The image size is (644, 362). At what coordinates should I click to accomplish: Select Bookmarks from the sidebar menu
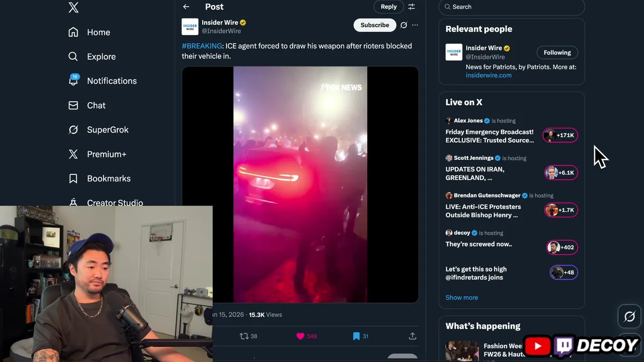coord(108,178)
